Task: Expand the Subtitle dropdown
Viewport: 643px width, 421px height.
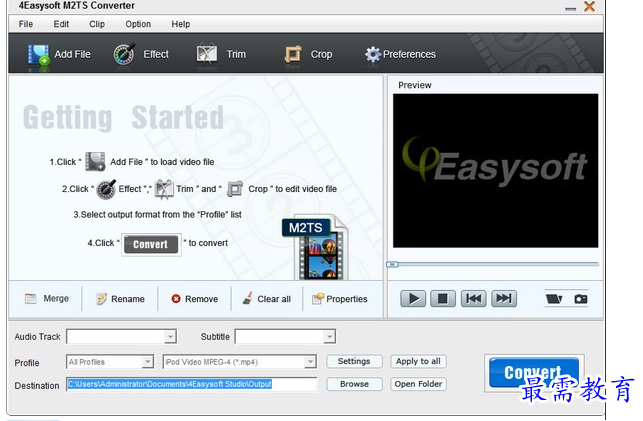Action: tap(329, 337)
